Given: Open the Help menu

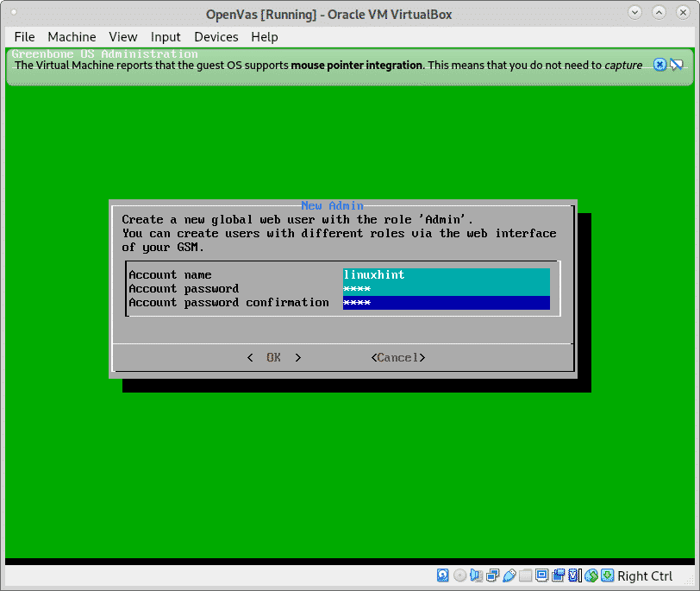Looking at the screenshot, I should coord(265,37).
